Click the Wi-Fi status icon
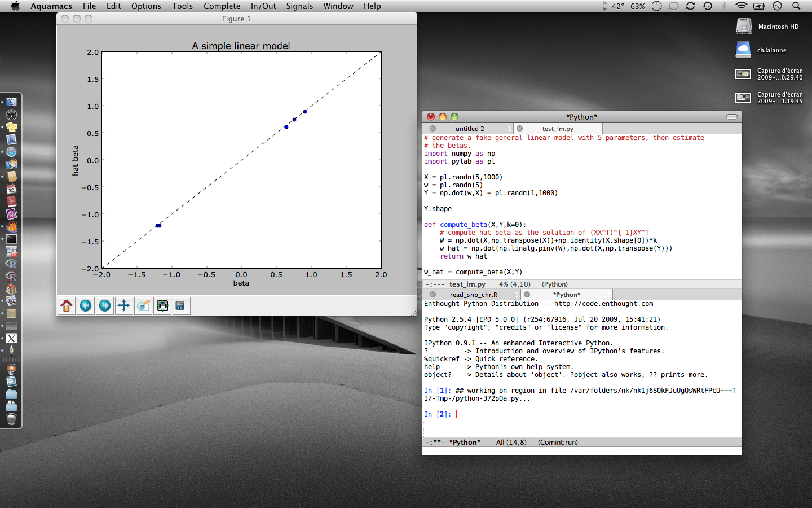Screen dimensions: 812x508 (x=741, y=6)
